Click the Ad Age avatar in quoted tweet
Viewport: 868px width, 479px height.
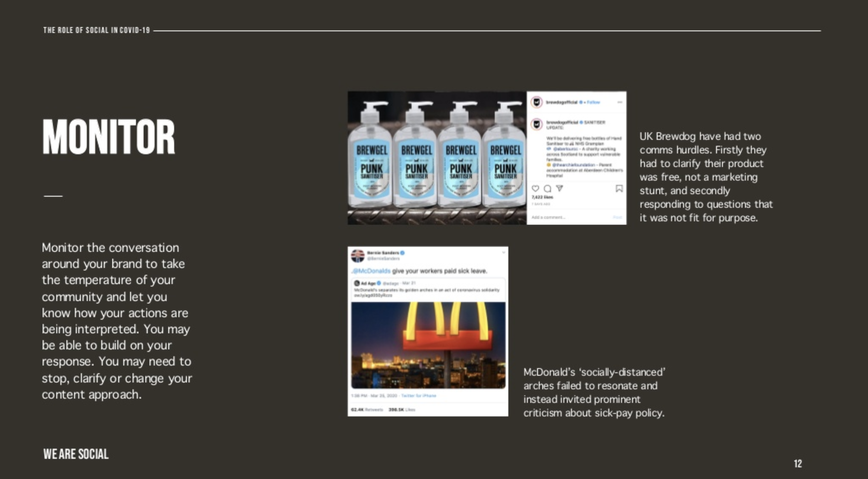click(x=357, y=283)
